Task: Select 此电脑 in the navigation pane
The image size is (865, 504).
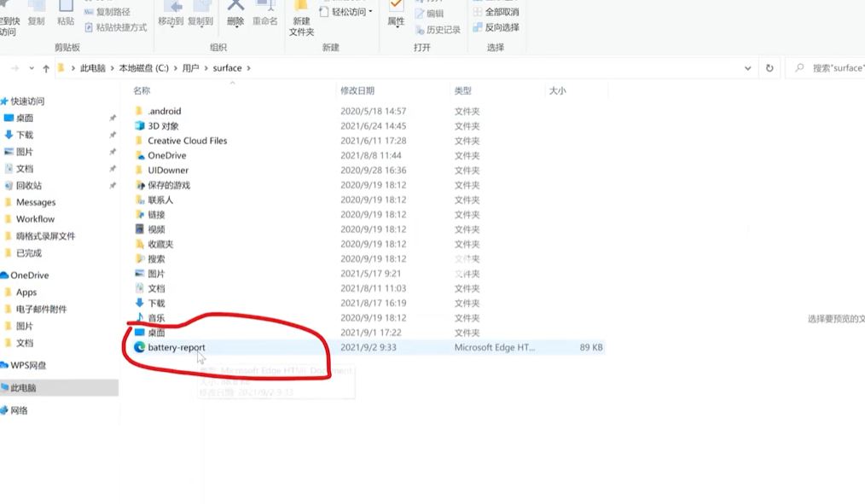Action: click(23, 387)
